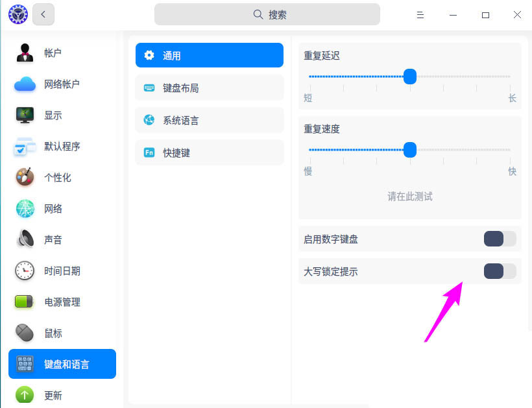The width and height of the screenshot is (532, 408).
Task: Select the 快捷键 tab
Action: tap(209, 152)
